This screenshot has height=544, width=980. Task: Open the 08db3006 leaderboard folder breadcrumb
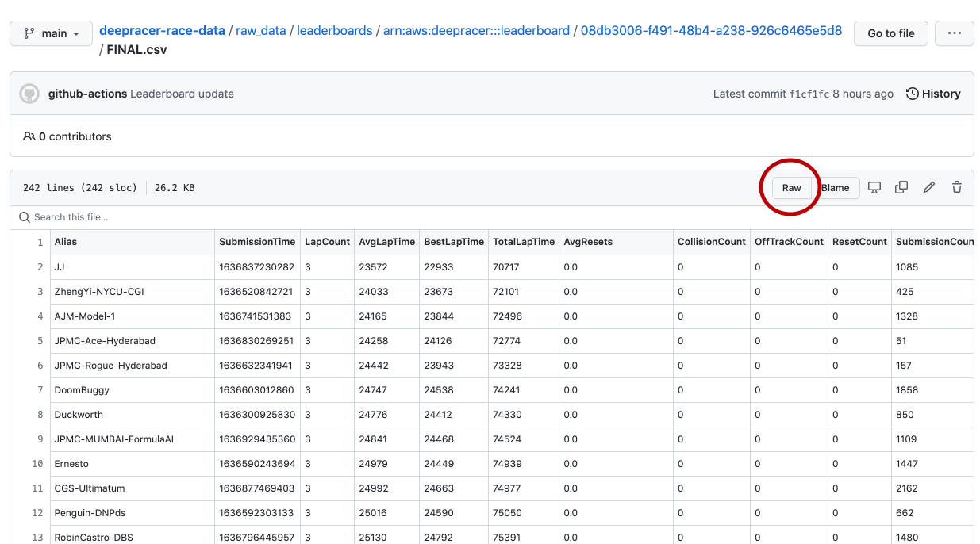click(x=711, y=31)
